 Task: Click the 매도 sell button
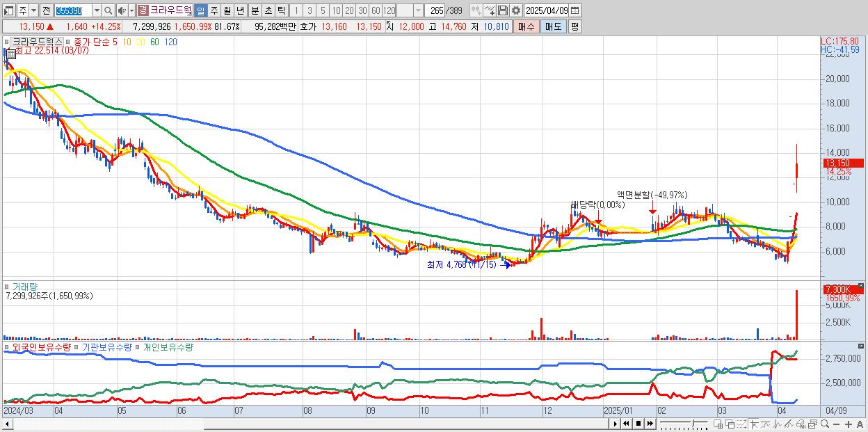(x=553, y=26)
